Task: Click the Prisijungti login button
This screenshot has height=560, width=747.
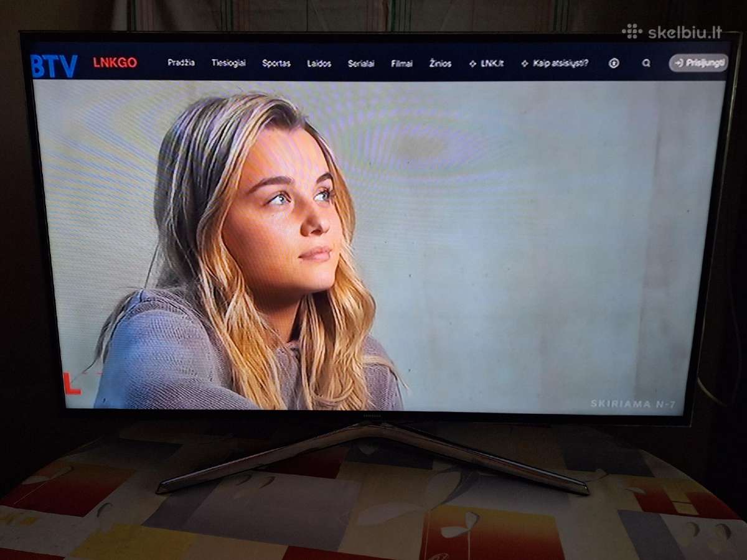Action: [698, 63]
